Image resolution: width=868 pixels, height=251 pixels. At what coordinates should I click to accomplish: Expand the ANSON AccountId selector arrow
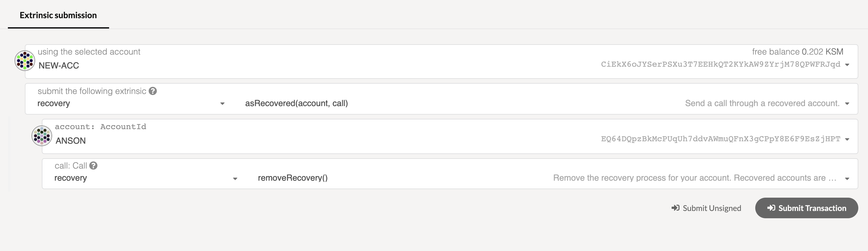[847, 139]
